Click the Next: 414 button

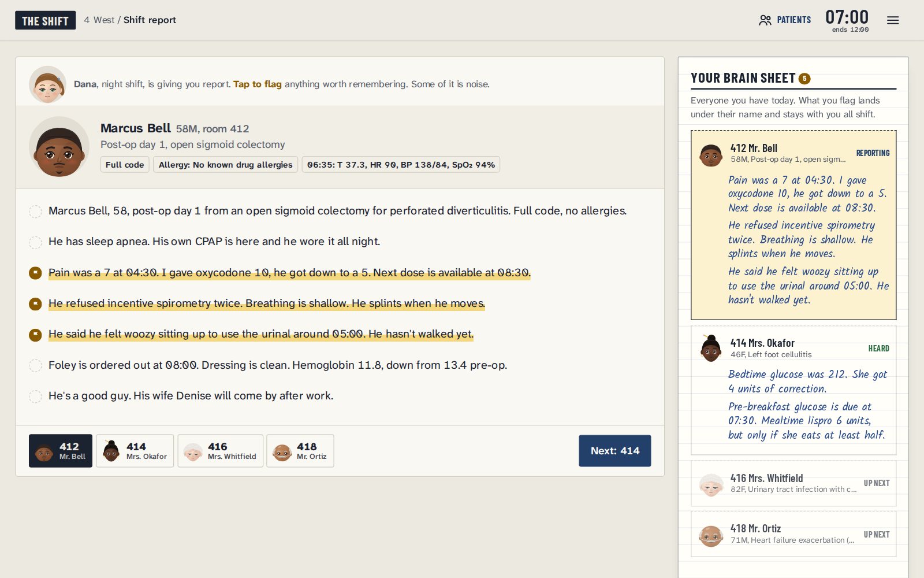(x=614, y=451)
